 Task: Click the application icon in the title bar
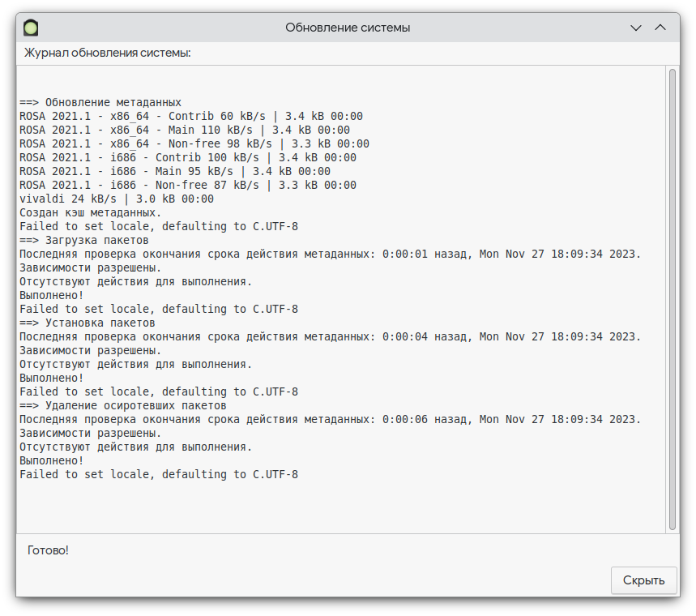pos(31,28)
